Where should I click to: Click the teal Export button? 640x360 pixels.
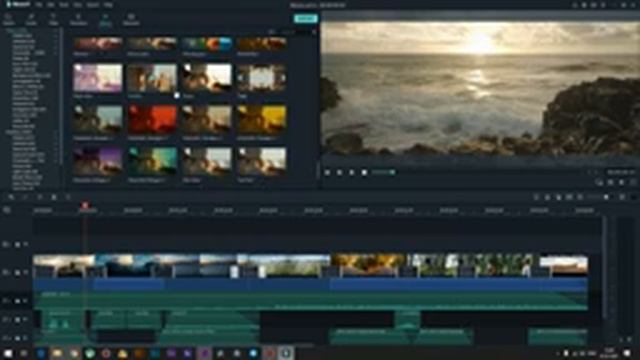[x=305, y=18]
